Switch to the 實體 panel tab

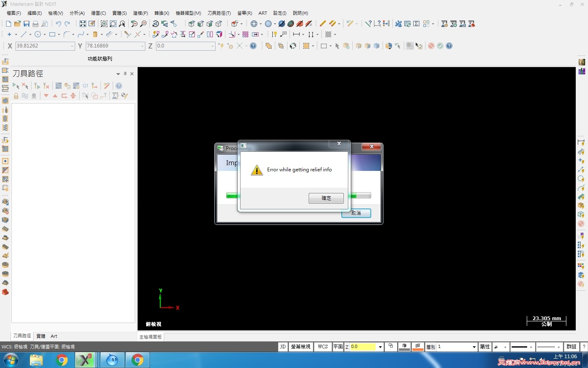(41, 336)
